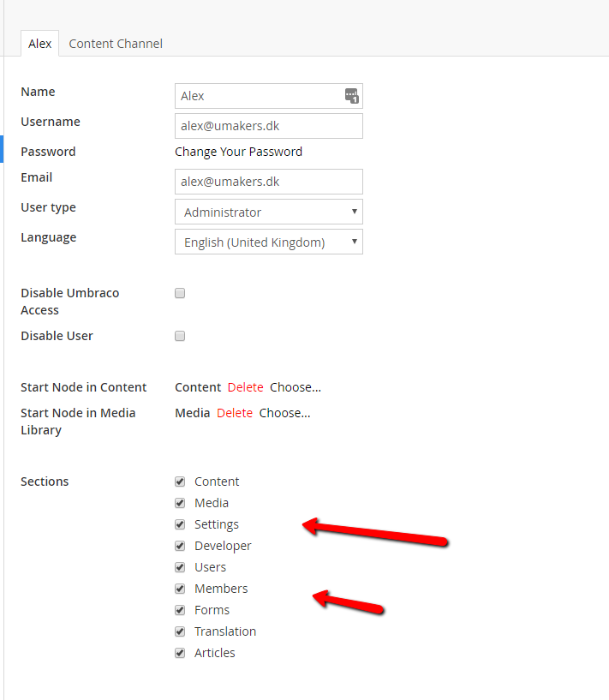Delete the Media Library start node
This screenshot has height=700, width=609.
[235, 413]
